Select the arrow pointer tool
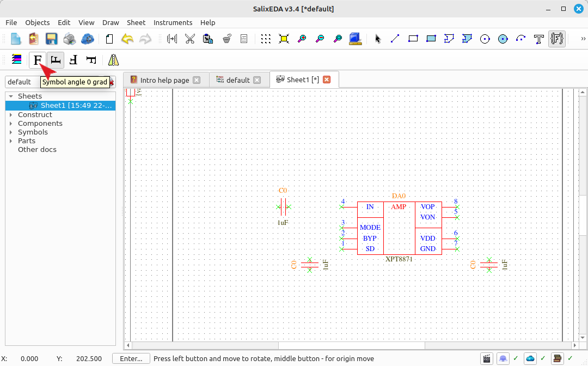588x366 pixels. click(378, 39)
